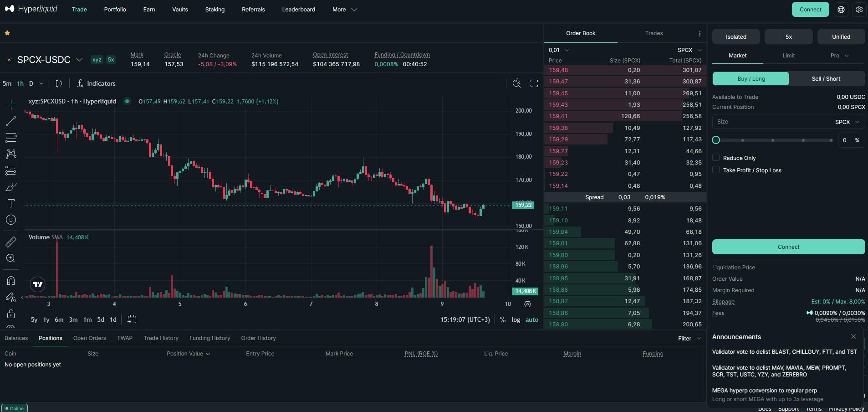This screenshot has height=412, width=868.
Task: Go to the Portfolio page
Action: coord(115,10)
